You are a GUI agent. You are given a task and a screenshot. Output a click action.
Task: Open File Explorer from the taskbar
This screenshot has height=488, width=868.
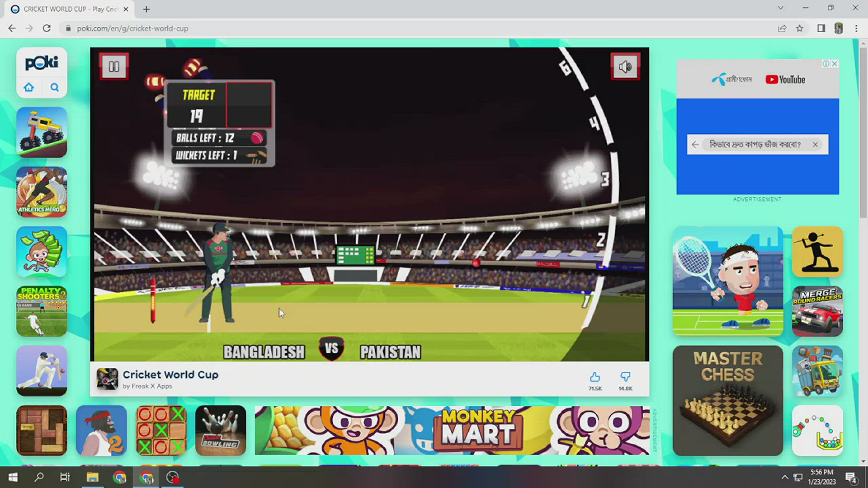92,477
